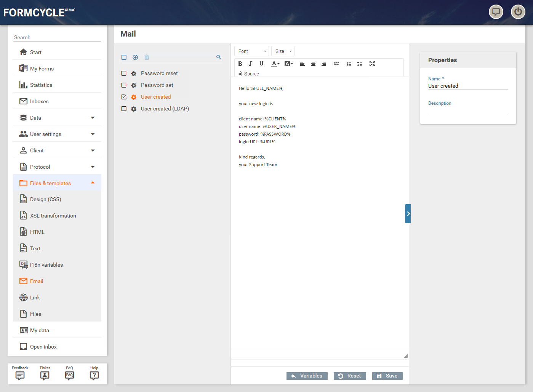The image size is (533, 392).
Task: Collapse the Files & templates menu
Action: [x=57, y=183]
